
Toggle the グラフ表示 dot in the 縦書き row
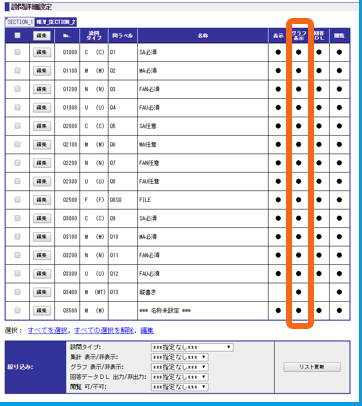(299, 292)
